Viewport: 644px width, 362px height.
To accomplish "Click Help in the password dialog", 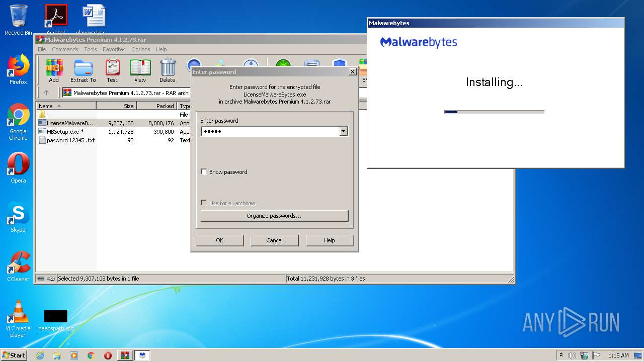I will pos(330,240).
